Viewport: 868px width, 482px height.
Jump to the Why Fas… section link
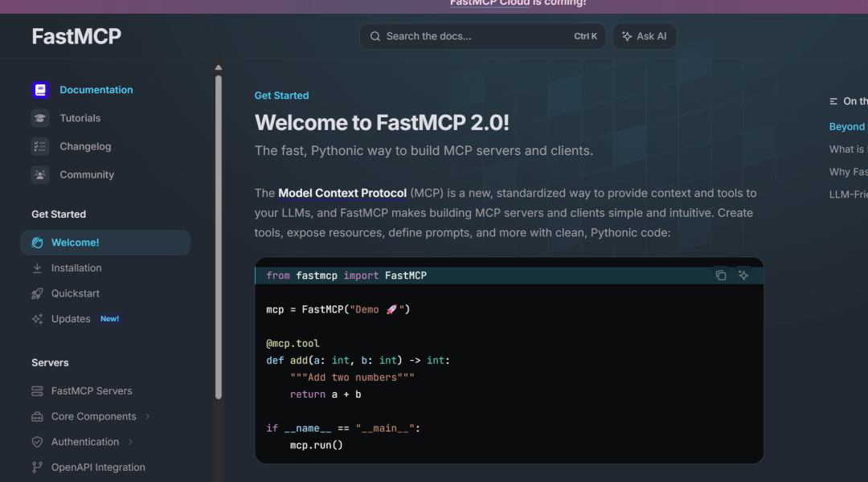848,172
